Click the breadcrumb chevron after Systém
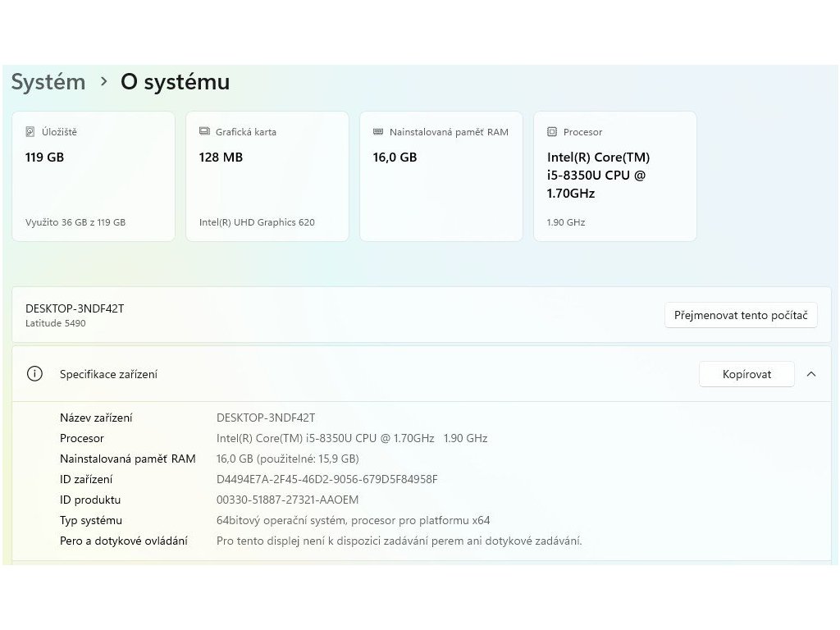This screenshot has width=840, height=630. [x=103, y=82]
